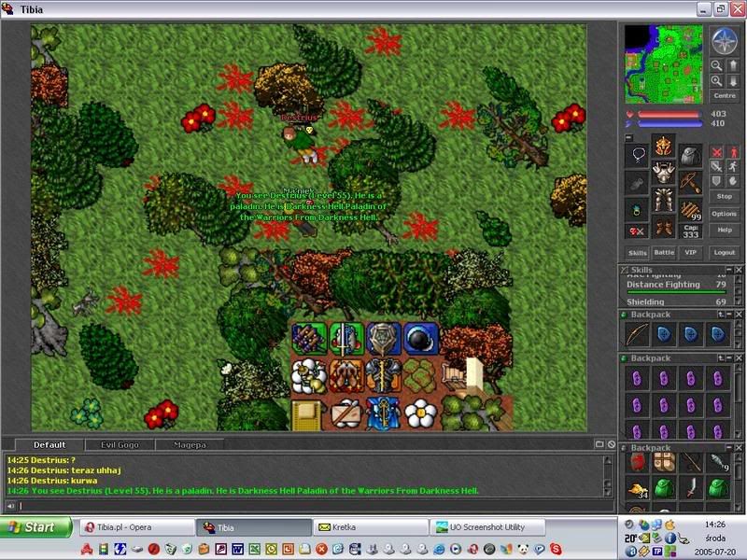This screenshot has height=560, width=747.
Task: Click the paladin character Destrius
Action: pyautogui.click(x=302, y=143)
